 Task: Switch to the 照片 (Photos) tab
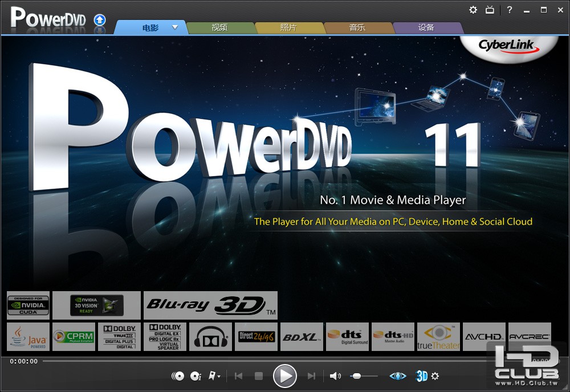coord(288,27)
